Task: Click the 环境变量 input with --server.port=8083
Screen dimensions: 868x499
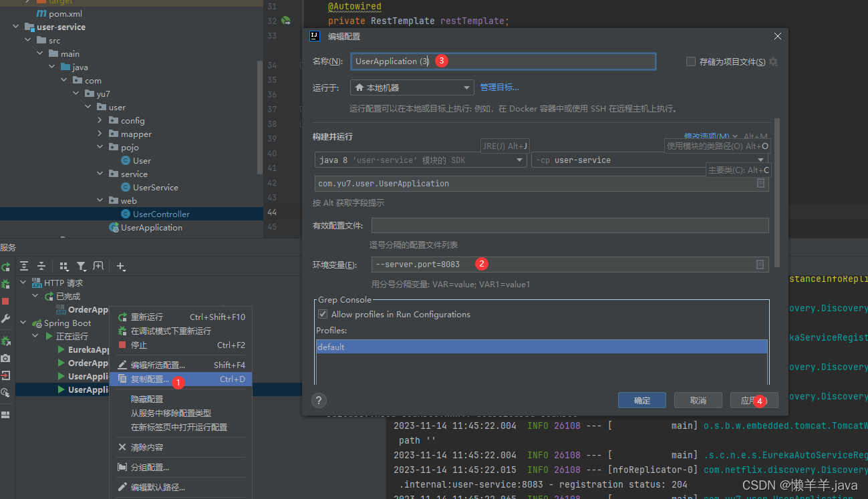Action: (570, 265)
